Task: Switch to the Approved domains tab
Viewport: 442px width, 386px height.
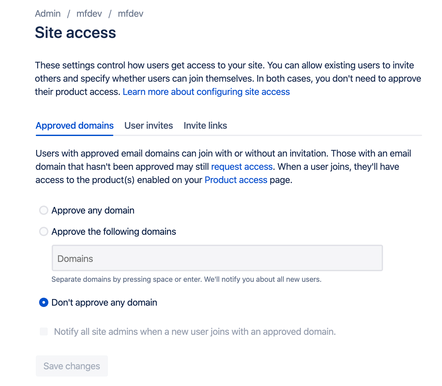Action: coord(74,126)
